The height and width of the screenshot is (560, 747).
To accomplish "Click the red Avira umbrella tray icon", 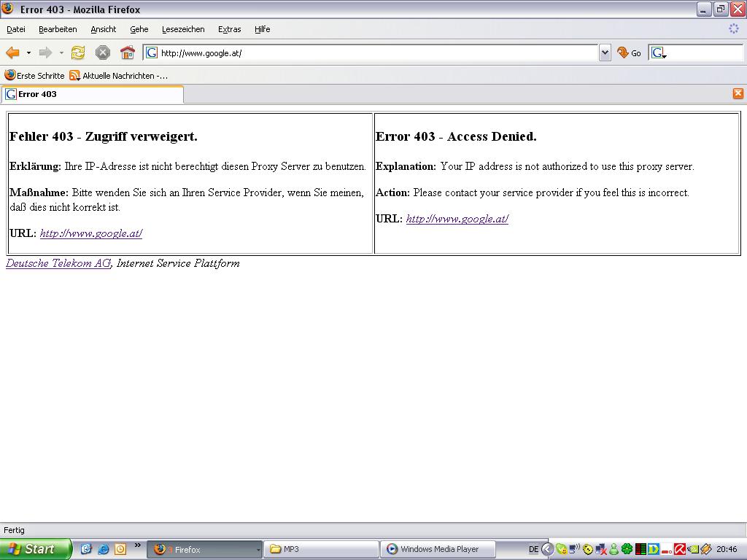I will click(x=680, y=550).
